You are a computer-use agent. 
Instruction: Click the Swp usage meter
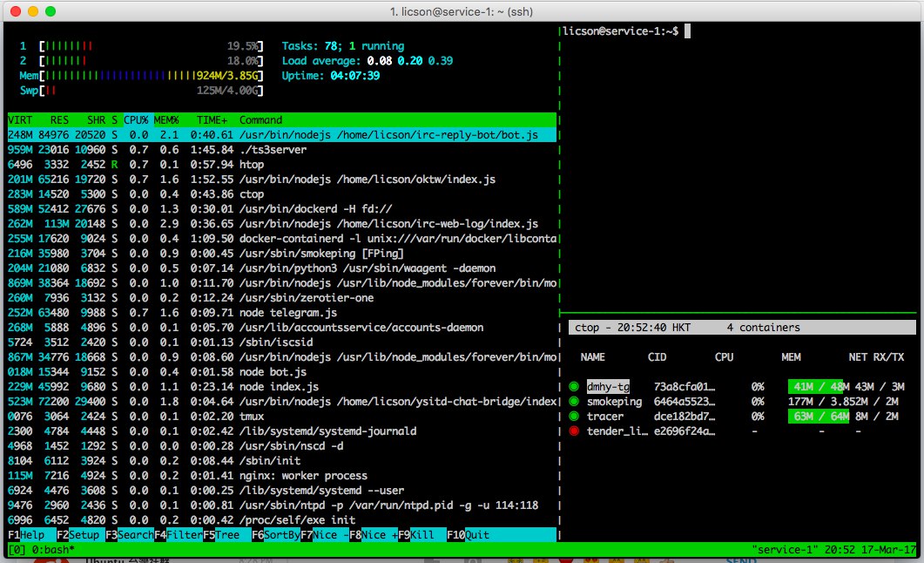coord(141,90)
